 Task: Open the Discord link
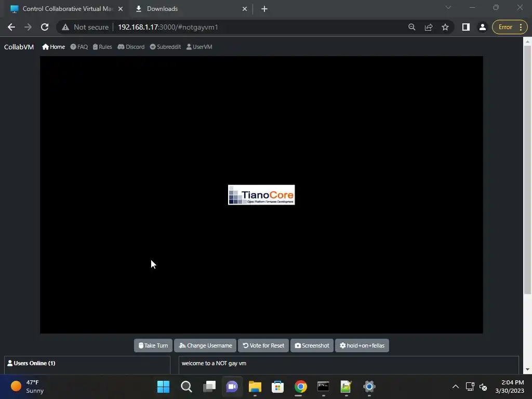point(131,47)
